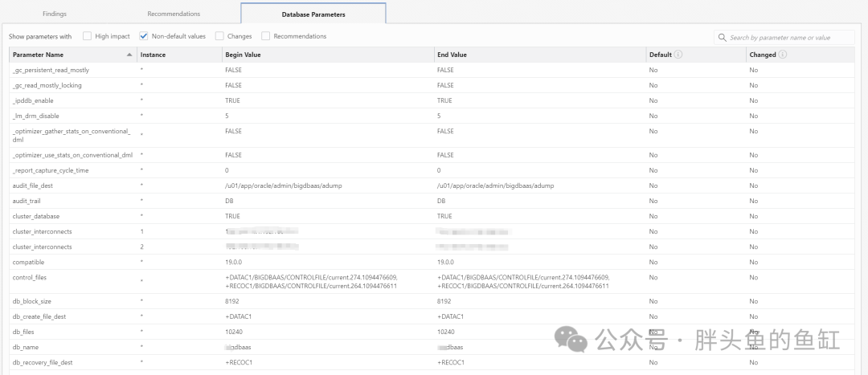Select the cluster_database parameter
The width and height of the screenshot is (868, 375).
point(36,216)
